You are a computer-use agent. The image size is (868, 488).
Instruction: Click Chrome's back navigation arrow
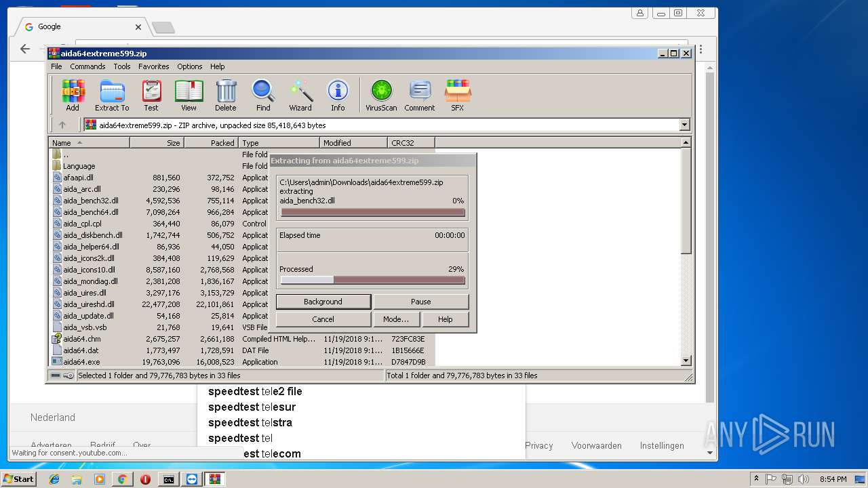[25, 49]
